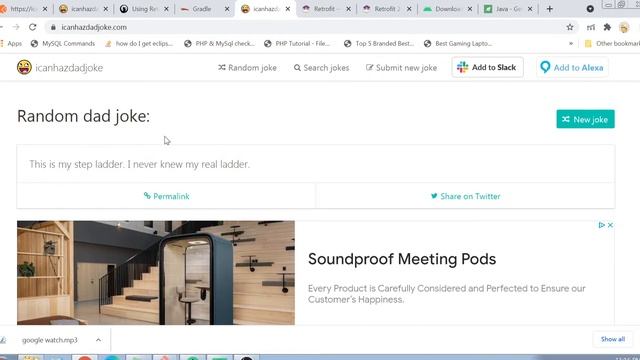Switch to the Gradle tab
This screenshot has height=360, width=640.
click(x=201, y=9)
